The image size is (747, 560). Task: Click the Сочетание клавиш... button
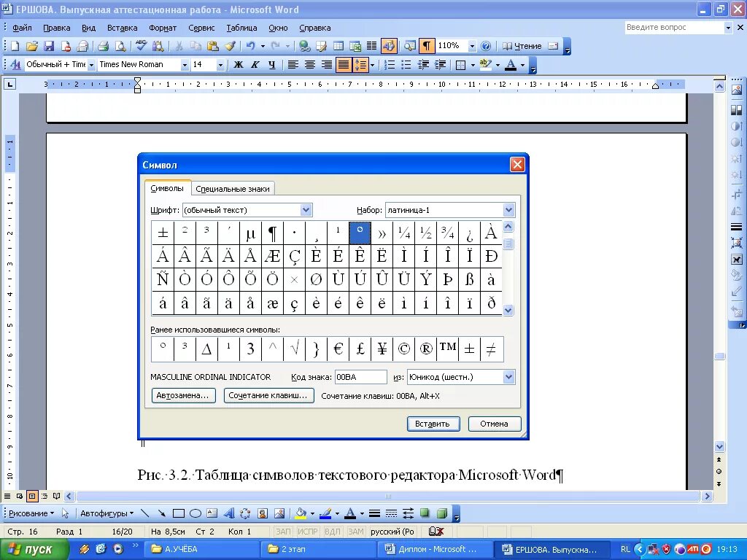pyautogui.click(x=268, y=395)
